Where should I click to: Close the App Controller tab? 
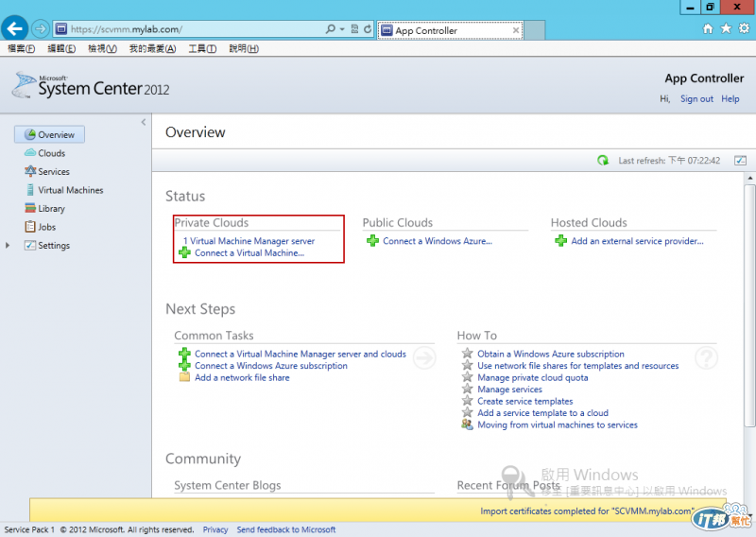[x=515, y=30]
